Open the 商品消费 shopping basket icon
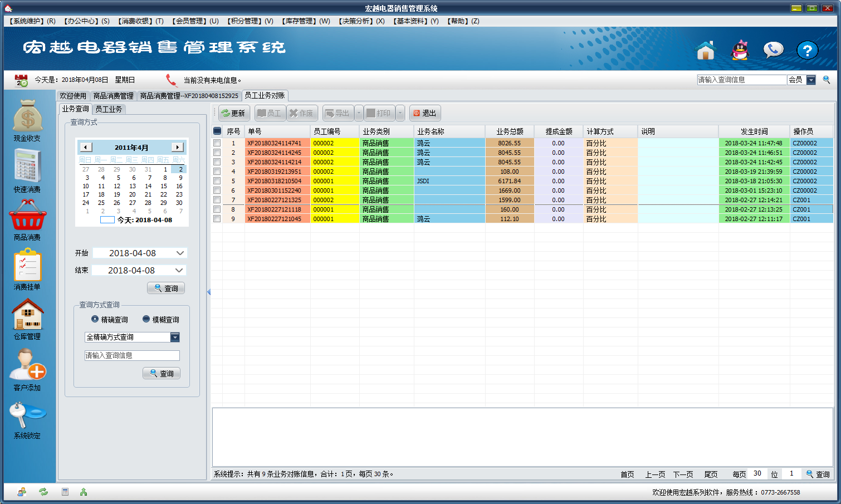The image size is (841, 504). 27,216
